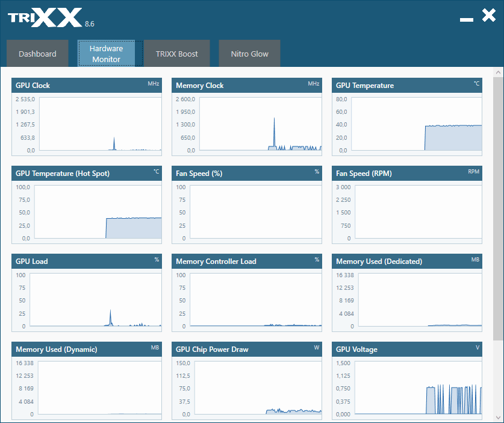Click the 'Memory Used (Dynamic)' title
The width and height of the screenshot is (504, 423).
tap(56, 349)
